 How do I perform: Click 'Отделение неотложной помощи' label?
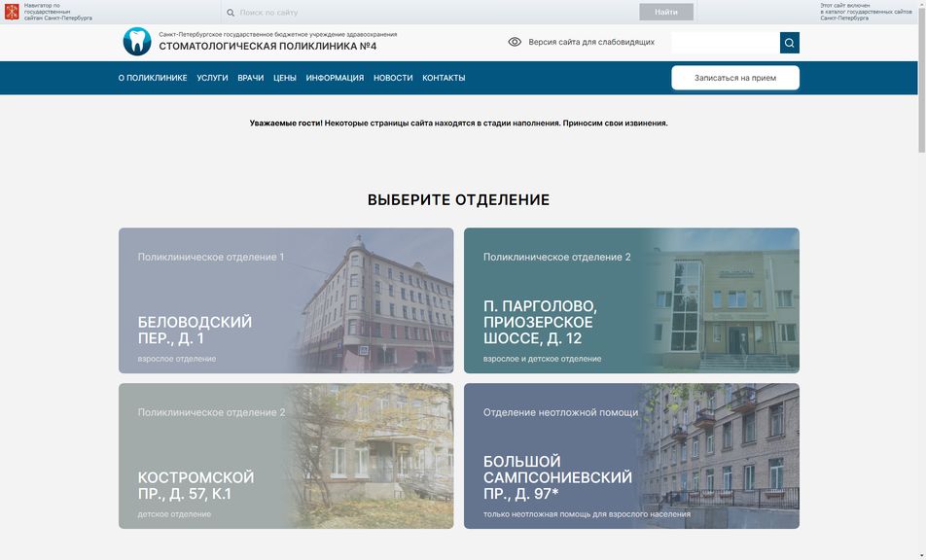[560, 412]
